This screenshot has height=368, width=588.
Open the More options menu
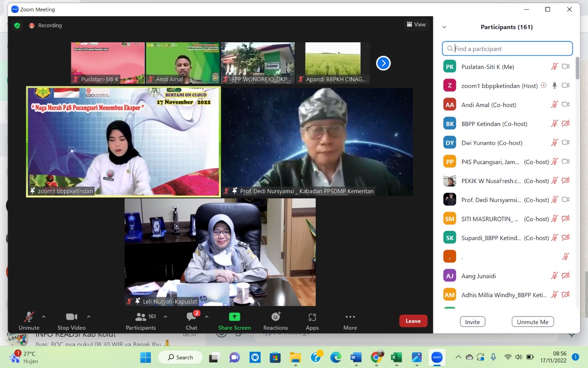click(350, 321)
